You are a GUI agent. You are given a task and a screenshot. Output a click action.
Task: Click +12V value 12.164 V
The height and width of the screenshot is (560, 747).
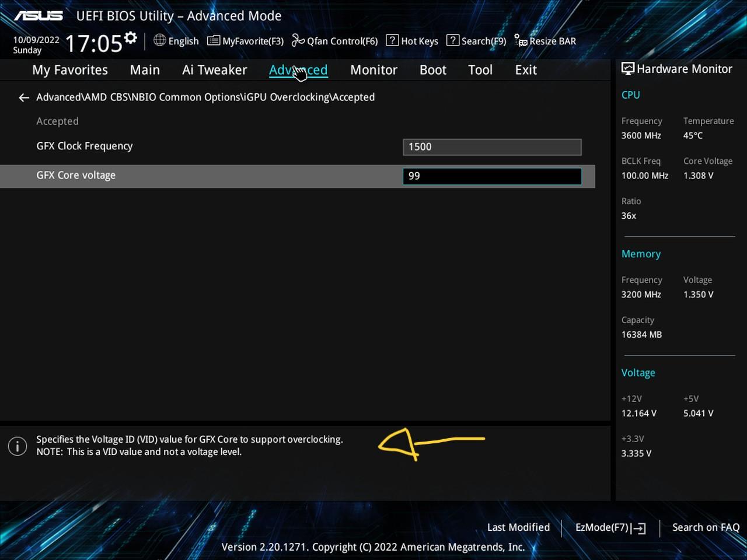coord(638,414)
